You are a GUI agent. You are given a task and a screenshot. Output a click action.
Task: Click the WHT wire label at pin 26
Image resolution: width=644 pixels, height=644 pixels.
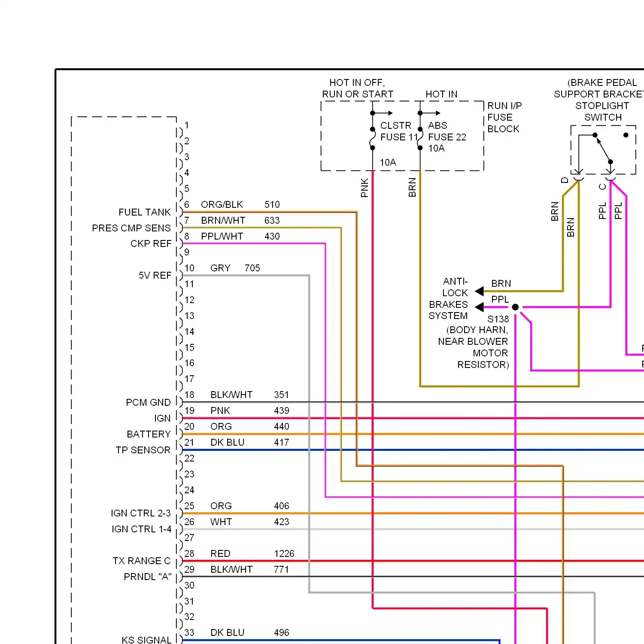pos(221,522)
